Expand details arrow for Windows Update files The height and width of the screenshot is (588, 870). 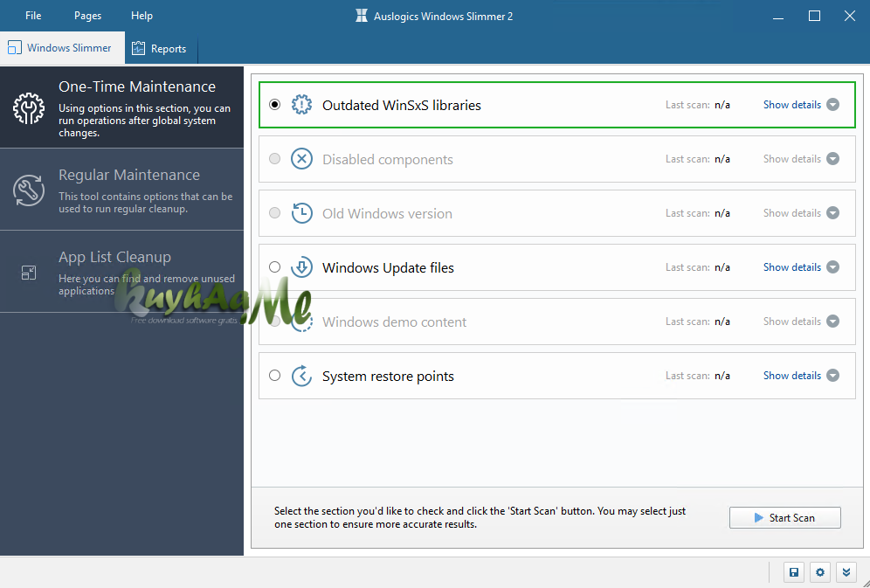pos(832,266)
